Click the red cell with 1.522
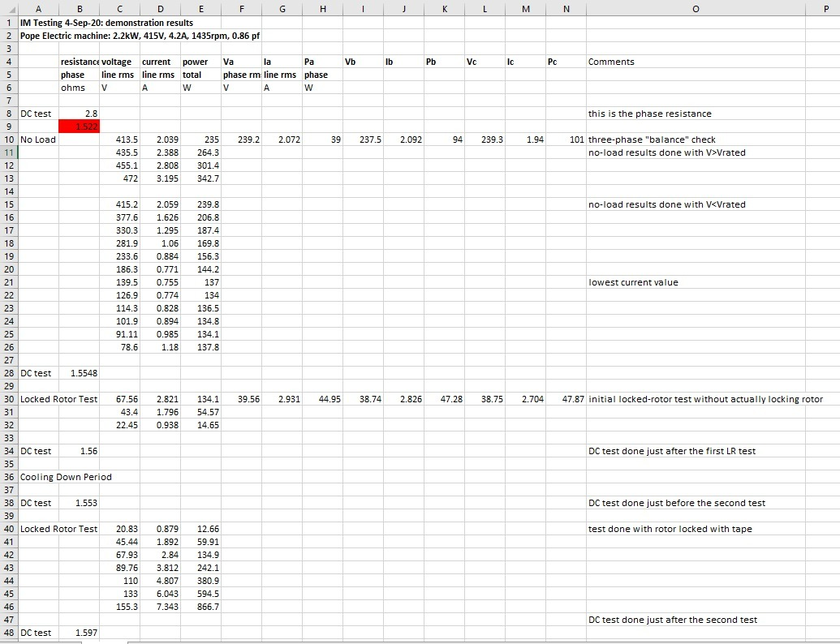Viewport: 840px width, 644px height. coord(80,127)
